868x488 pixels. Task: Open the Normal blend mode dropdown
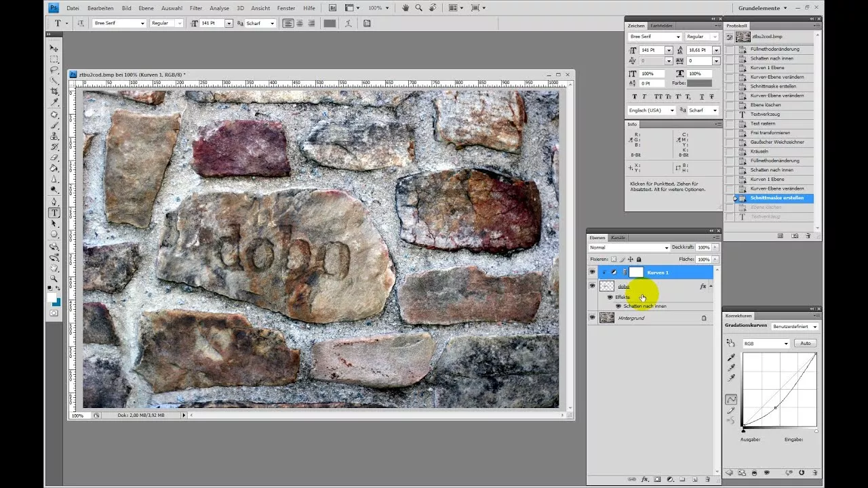click(x=629, y=247)
